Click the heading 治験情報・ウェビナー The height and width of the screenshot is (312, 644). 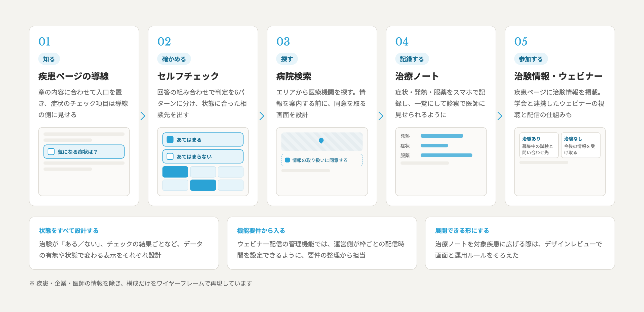(x=558, y=76)
